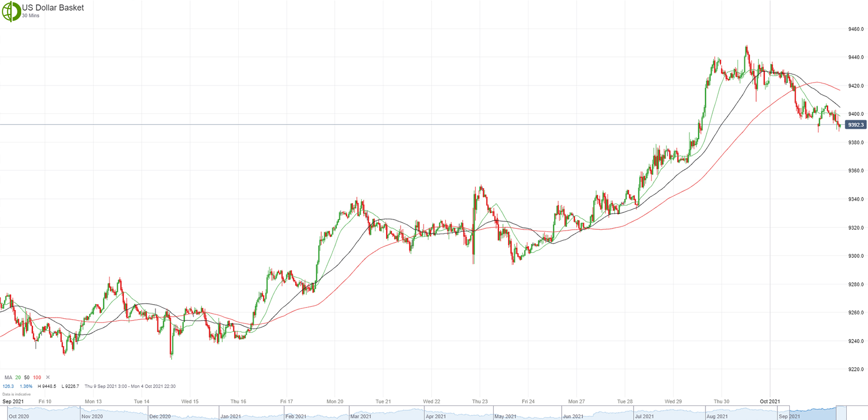The width and height of the screenshot is (868, 420).
Task: Jump to Feb 2021 in the navigator strip
Action: [x=296, y=416]
